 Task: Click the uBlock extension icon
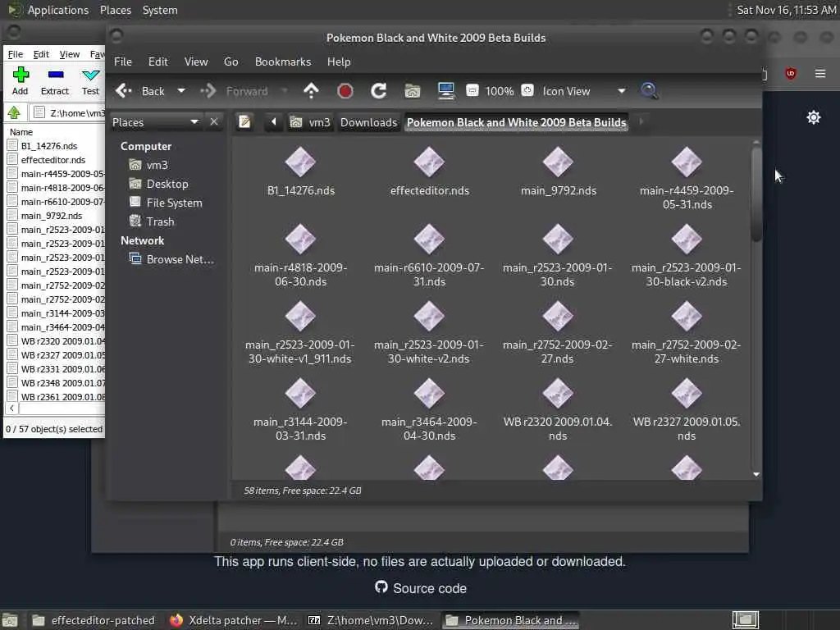click(790, 73)
